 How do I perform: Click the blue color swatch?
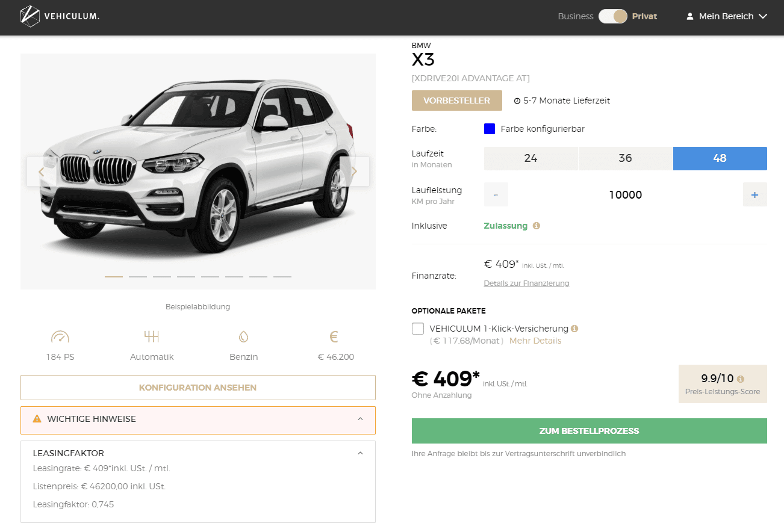click(x=490, y=129)
